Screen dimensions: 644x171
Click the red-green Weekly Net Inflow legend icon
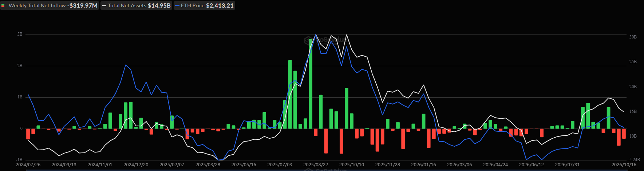(x=3, y=5)
